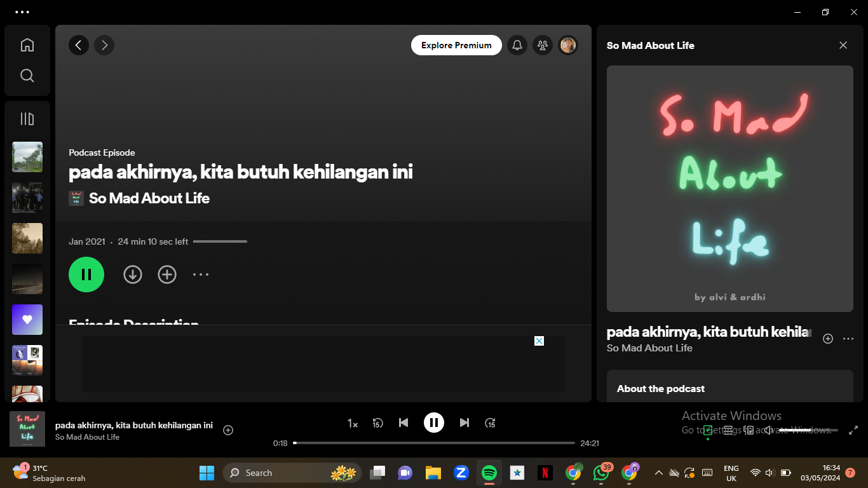The height and width of the screenshot is (488, 868).
Task: Open the Wi-Fi network tray icon
Action: click(x=755, y=473)
